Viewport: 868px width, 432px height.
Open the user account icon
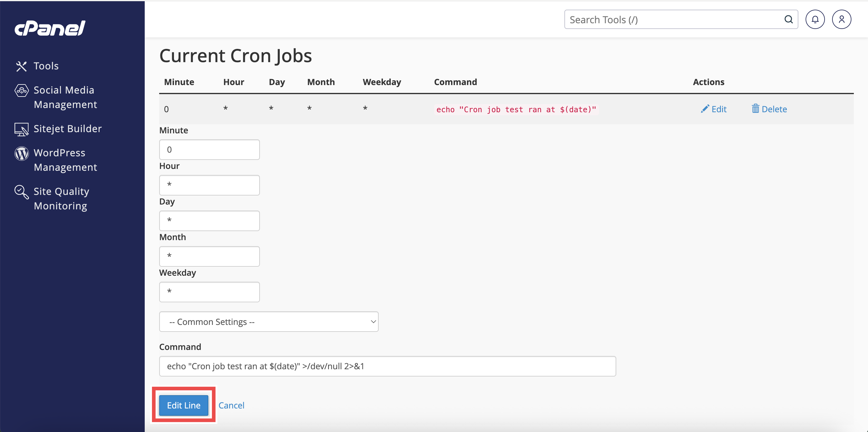(x=841, y=20)
